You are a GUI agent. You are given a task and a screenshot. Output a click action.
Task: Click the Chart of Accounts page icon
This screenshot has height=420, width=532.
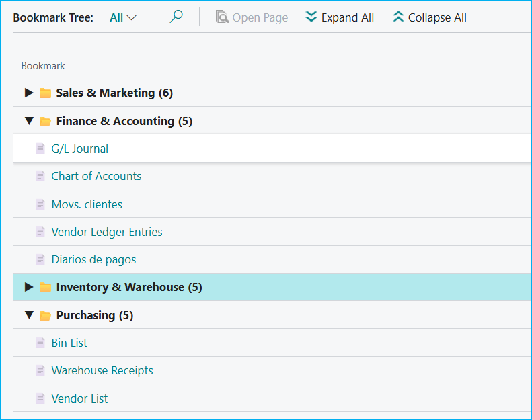pyautogui.click(x=40, y=177)
